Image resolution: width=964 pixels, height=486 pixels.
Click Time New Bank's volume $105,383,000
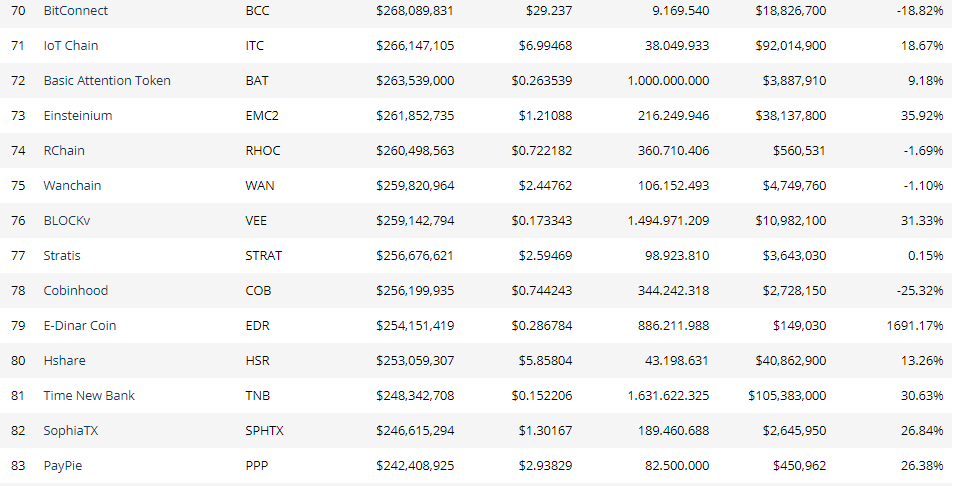point(787,396)
